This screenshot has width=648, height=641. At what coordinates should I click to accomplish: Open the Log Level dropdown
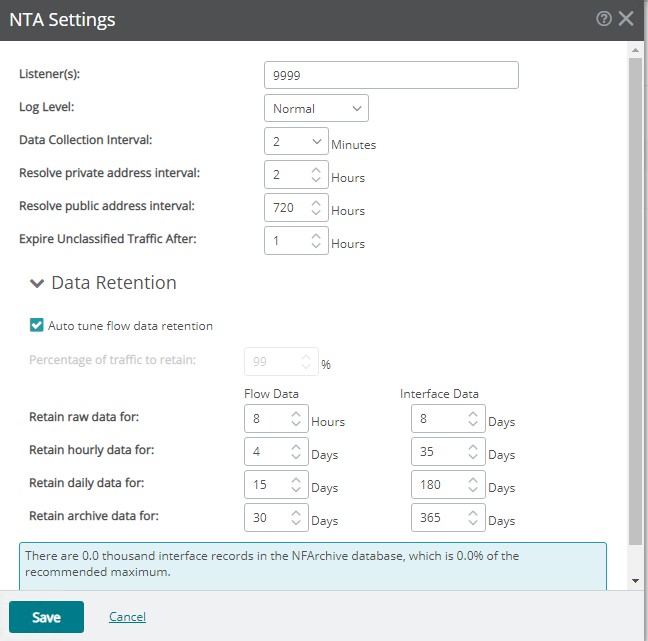pyautogui.click(x=316, y=108)
